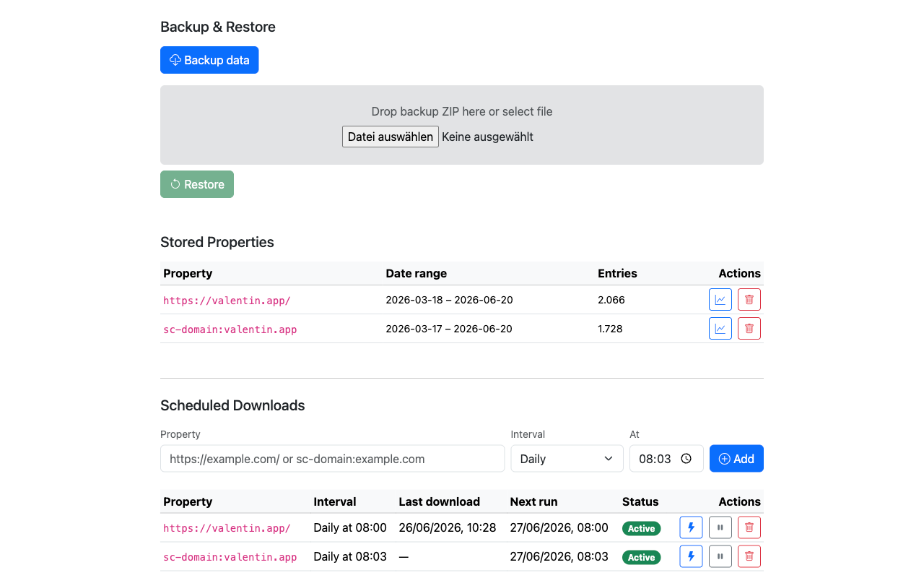924x578 pixels.
Task: Click the Backup data button
Action: point(209,60)
